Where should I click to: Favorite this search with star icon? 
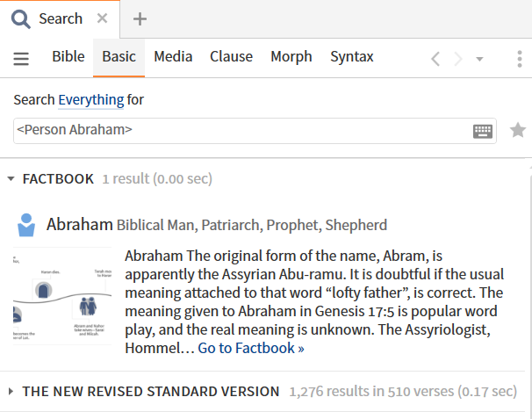(x=518, y=130)
